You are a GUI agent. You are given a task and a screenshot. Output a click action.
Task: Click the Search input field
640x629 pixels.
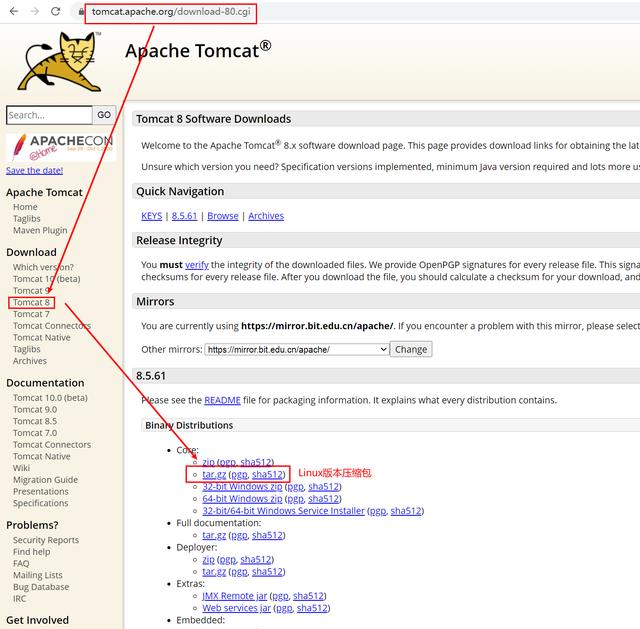tap(49, 115)
